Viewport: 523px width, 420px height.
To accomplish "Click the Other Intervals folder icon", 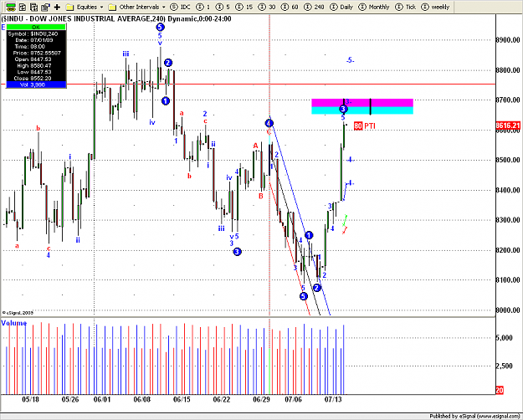I will tap(112, 7).
